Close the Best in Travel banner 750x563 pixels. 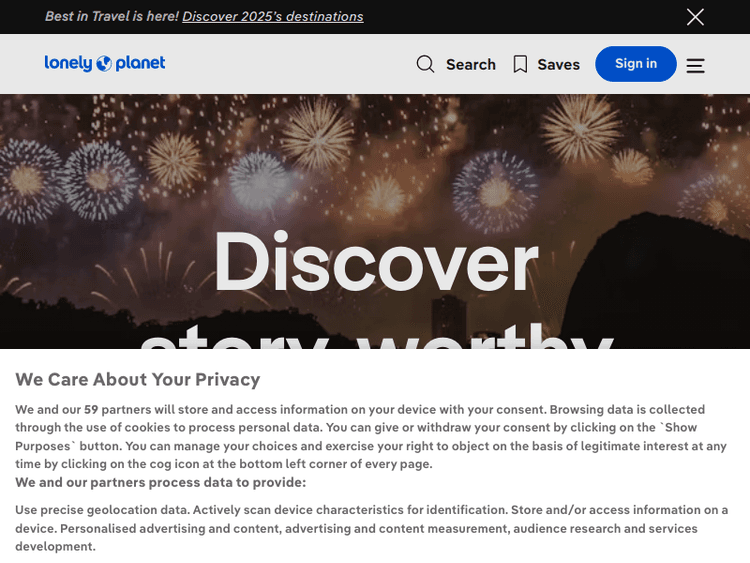tap(695, 17)
